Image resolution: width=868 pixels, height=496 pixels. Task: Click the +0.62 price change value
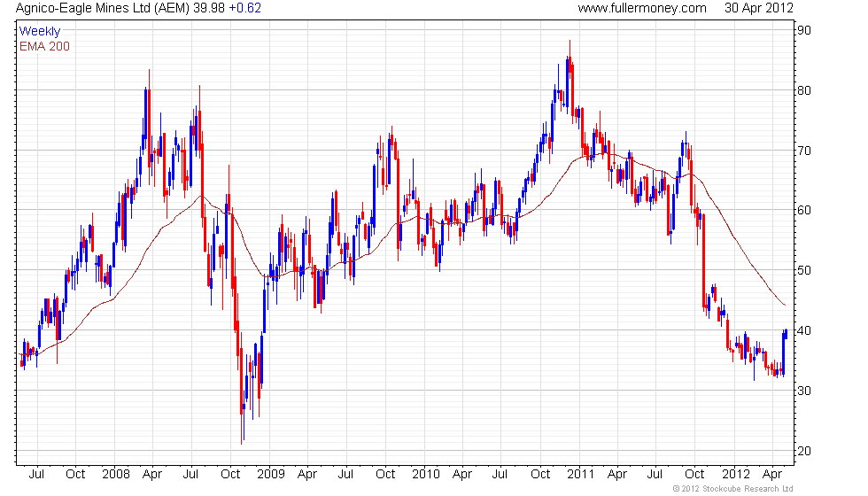tap(244, 8)
